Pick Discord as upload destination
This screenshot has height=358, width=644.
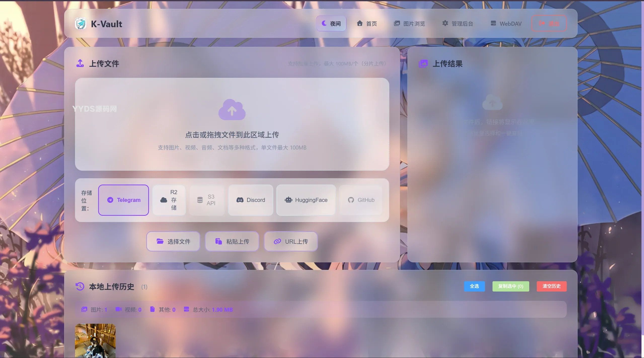[x=251, y=200]
